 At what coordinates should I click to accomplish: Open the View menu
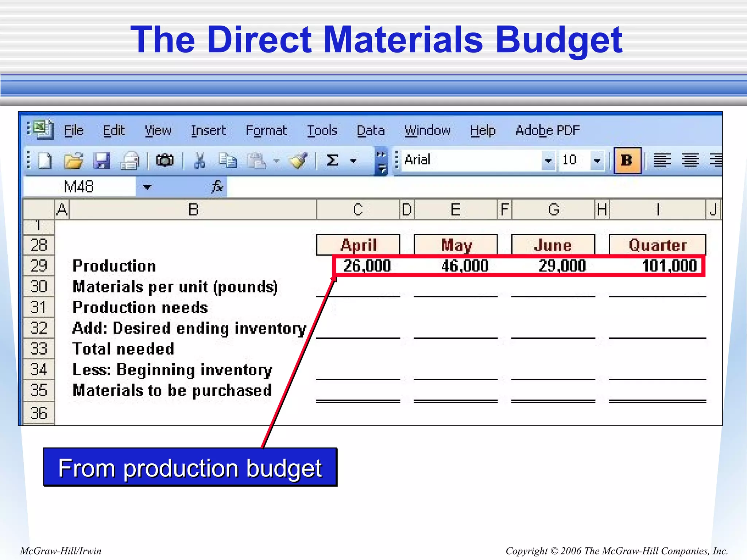pos(158,130)
